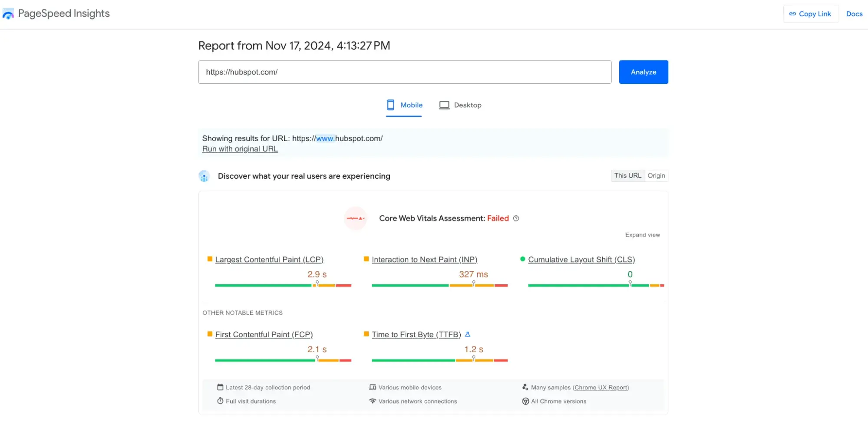Click the CLS value 0
Image resolution: width=868 pixels, height=425 pixels.
(x=630, y=274)
